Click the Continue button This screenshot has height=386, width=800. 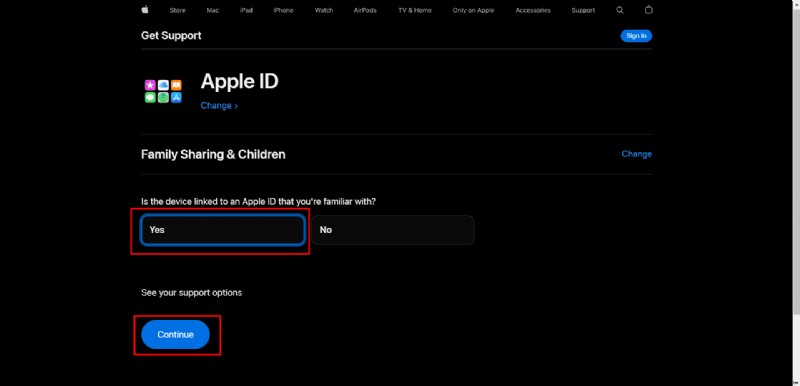(x=176, y=334)
